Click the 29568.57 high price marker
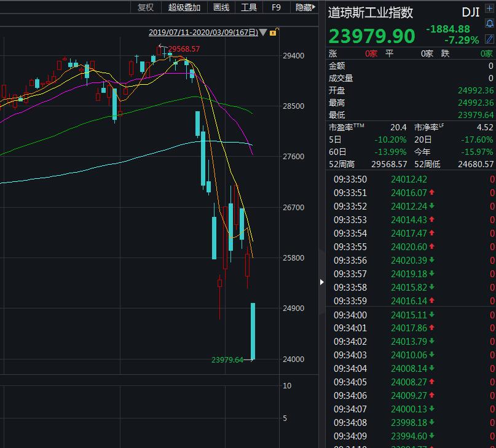The width and height of the screenshot is (496, 448). point(184,49)
